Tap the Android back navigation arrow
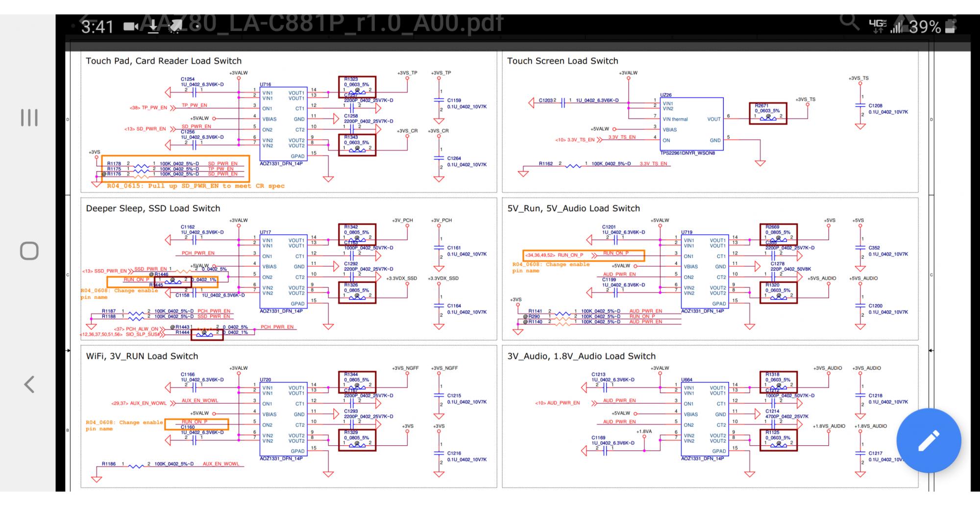Viewport: 980px width, 506px height. pyautogui.click(x=29, y=384)
